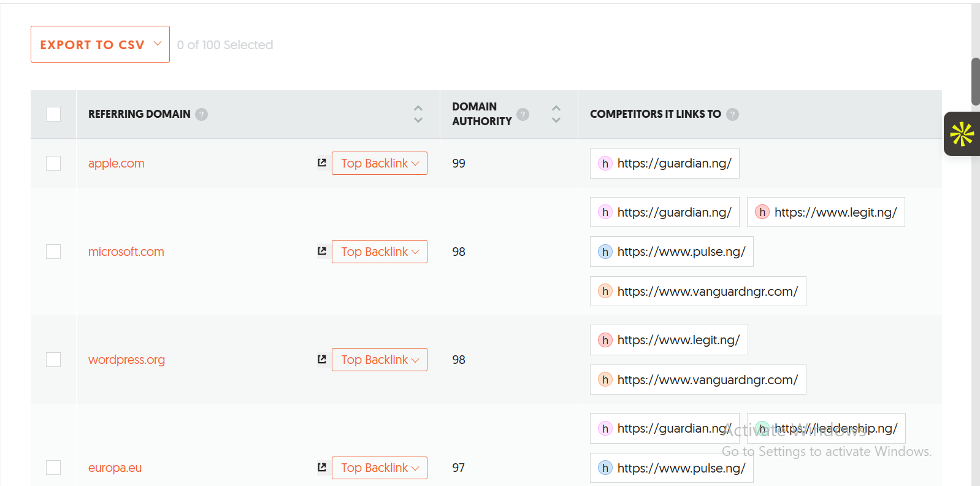Screen dimensions: 980x486
Task: Open microsoft.com external link icon
Action: 322,252
